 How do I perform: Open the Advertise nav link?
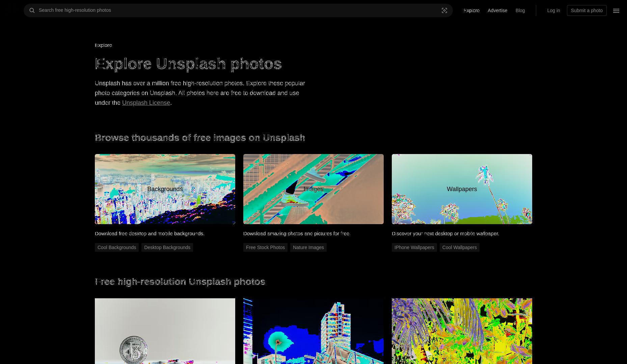pyautogui.click(x=497, y=10)
